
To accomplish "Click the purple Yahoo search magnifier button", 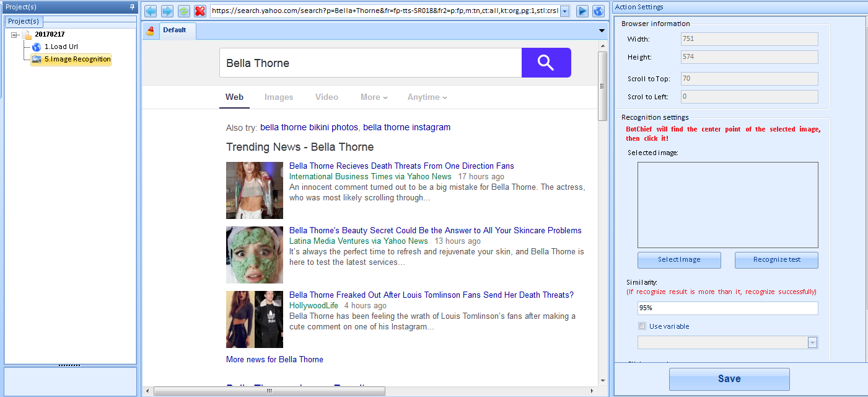I will pos(546,63).
